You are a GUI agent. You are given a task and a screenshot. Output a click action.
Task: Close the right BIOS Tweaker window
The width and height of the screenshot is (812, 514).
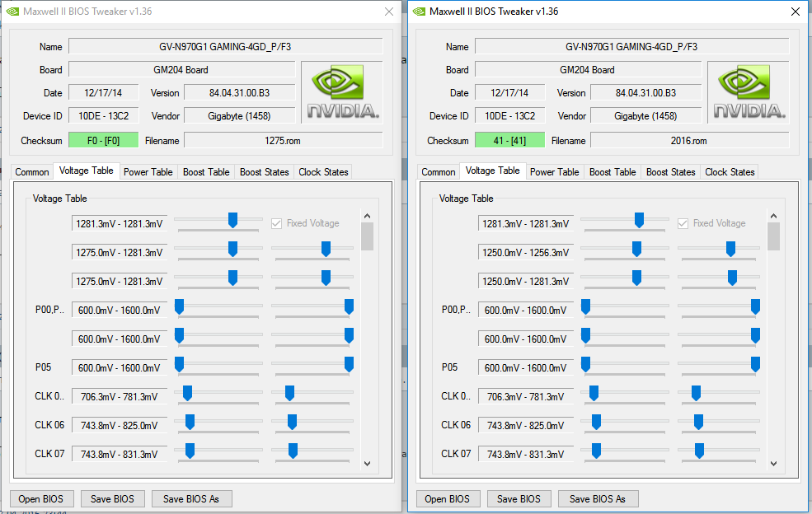[796, 12]
